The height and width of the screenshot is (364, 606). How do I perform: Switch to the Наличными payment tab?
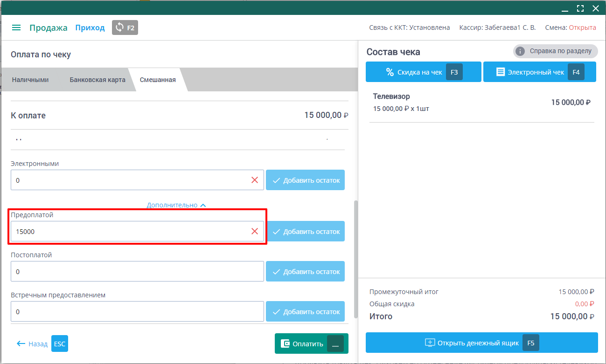tap(30, 80)
